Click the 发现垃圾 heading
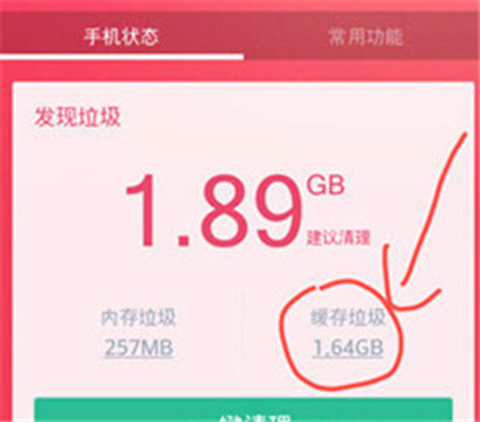This screenshot has width=480, height=422. click(77, 117)
